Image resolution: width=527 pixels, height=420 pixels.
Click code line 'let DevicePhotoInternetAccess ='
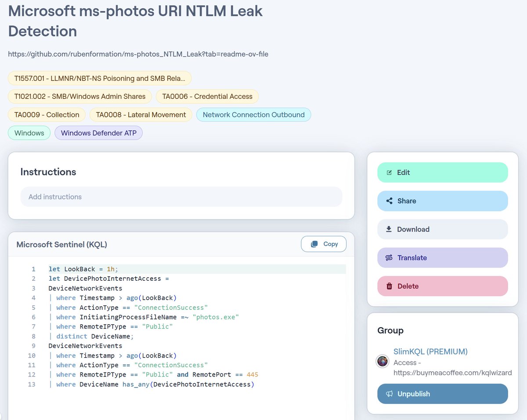pyautogui.click(x=109, y=279)
